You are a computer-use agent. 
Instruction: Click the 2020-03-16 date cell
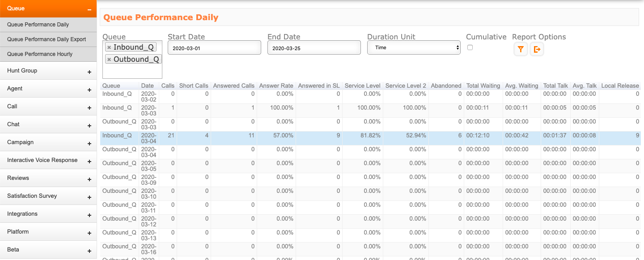[x=148, y=249]
